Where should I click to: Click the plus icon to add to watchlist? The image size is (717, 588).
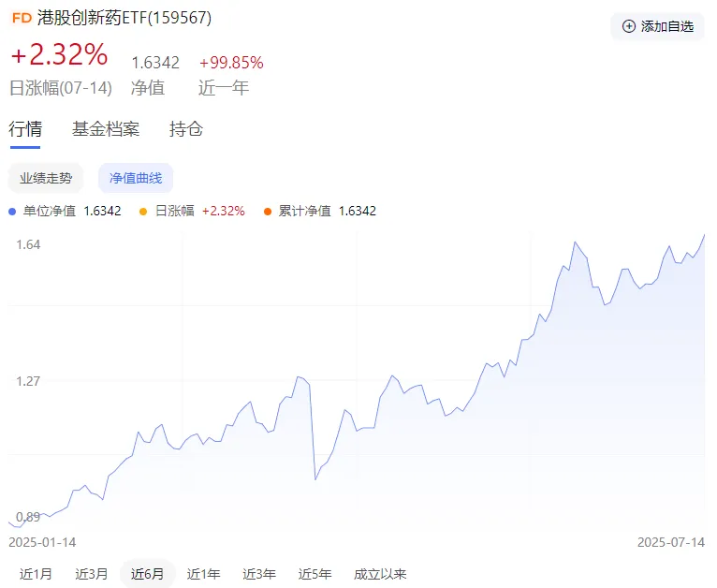point(628,26)
